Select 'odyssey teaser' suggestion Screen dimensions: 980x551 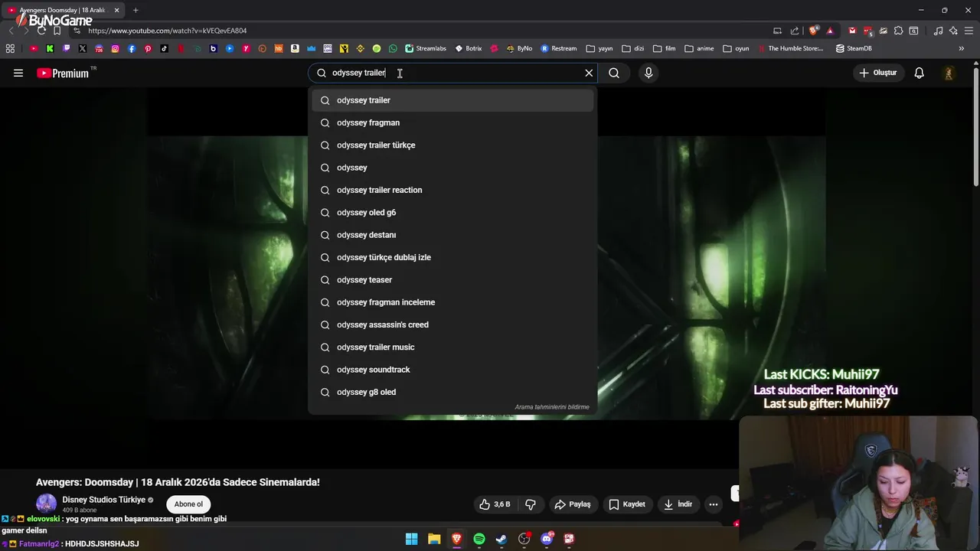(452, 280)
